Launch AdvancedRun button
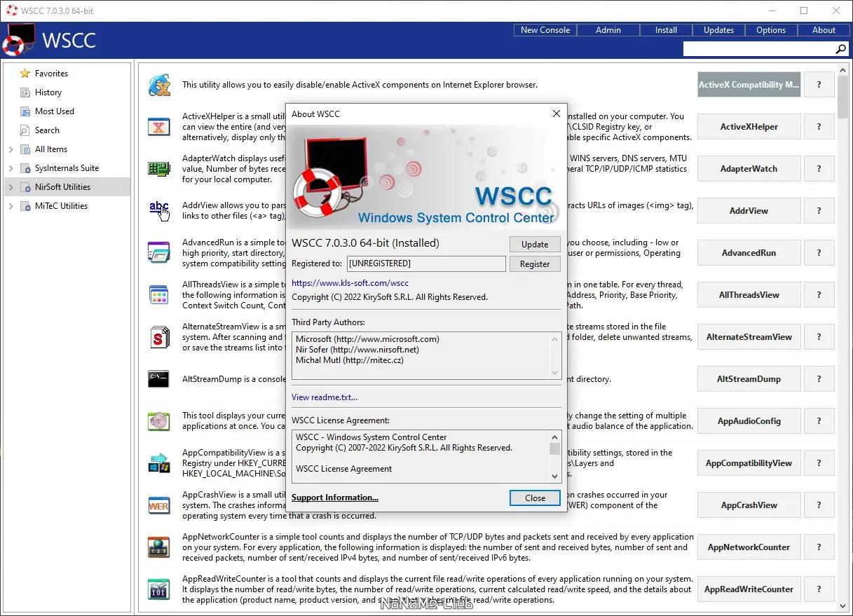 pos(749,253)
